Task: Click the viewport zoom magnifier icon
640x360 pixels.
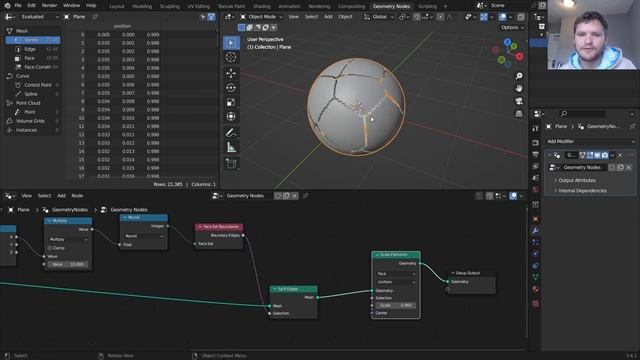Action: (x=519, y=76)
